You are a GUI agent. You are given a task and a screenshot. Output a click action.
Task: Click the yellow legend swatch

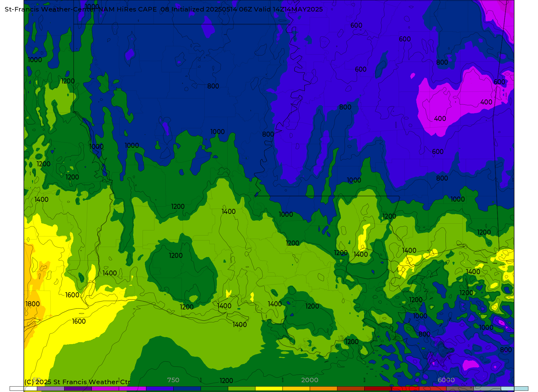tap(269, 389)
